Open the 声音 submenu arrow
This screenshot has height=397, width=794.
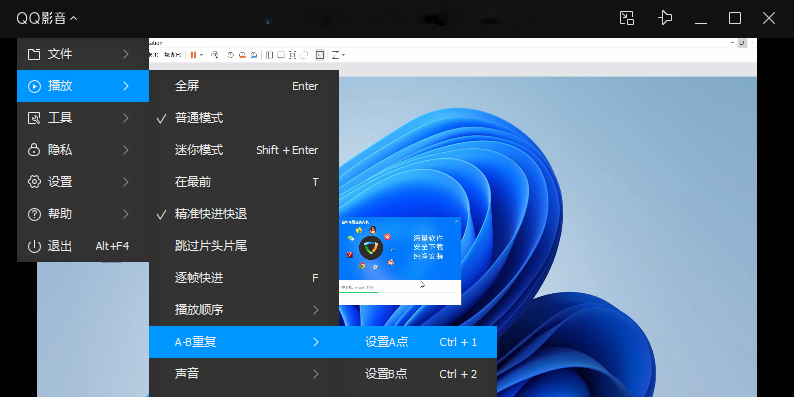(x=316, y=374)
